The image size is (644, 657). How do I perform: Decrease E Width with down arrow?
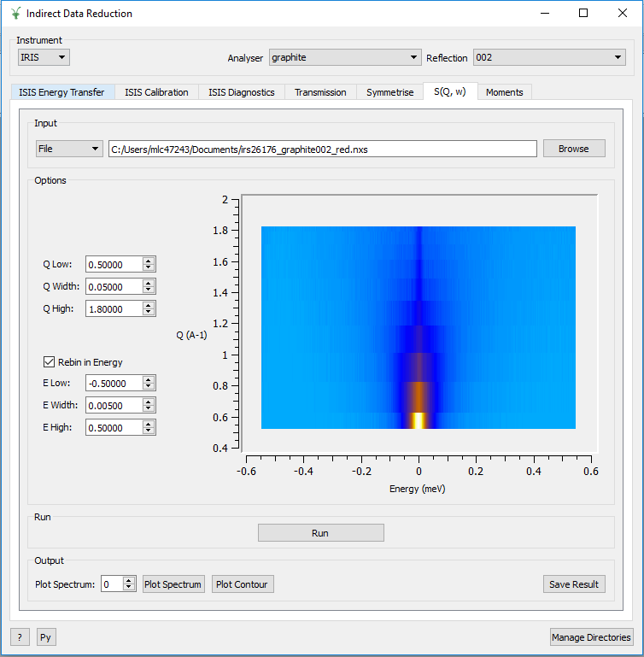coord(149,409)
